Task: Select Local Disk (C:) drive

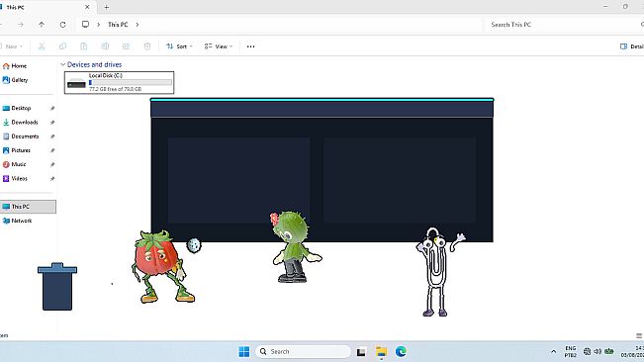Action: [x=119, y=82]
